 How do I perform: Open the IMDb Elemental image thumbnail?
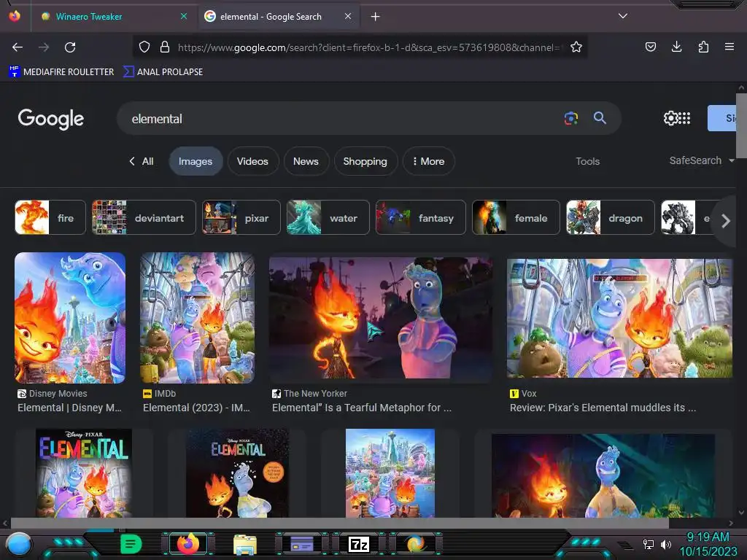(197, 318)
